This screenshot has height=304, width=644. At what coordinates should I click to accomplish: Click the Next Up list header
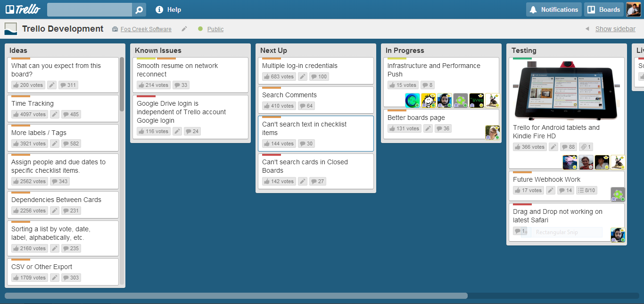click(x=273, y=51)
